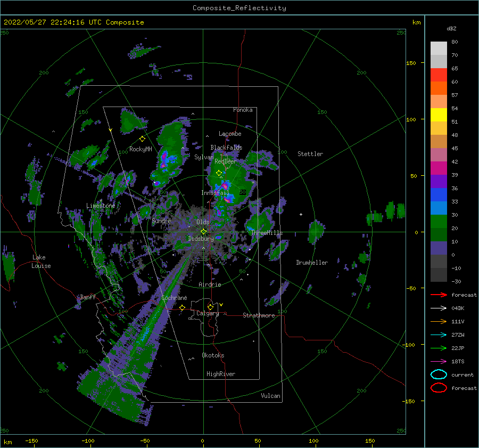The width and height of the screenshot is (479, 448).
Task: Select the yellow diamond marker near RockyMH
Action: pos(142,139)
